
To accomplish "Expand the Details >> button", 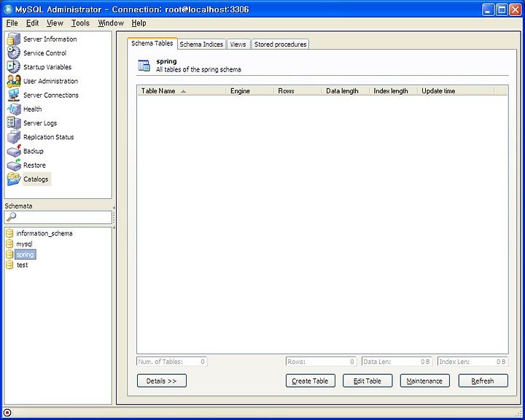I will (x=162, y=381).
